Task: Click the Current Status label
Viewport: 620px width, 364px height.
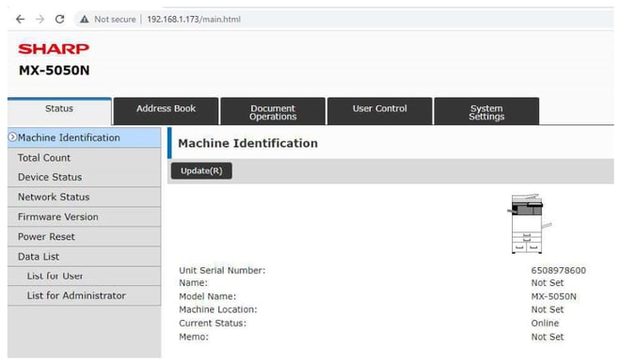Action: coord(213,324)
